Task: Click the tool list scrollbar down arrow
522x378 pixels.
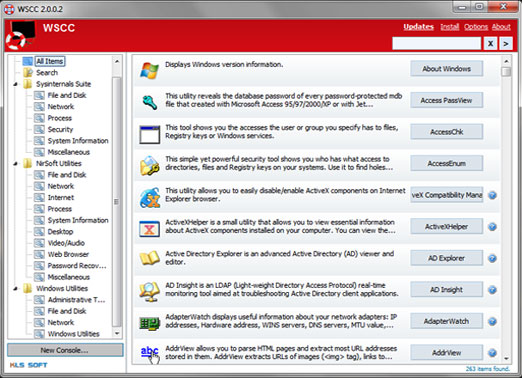Action: [506, 359]
